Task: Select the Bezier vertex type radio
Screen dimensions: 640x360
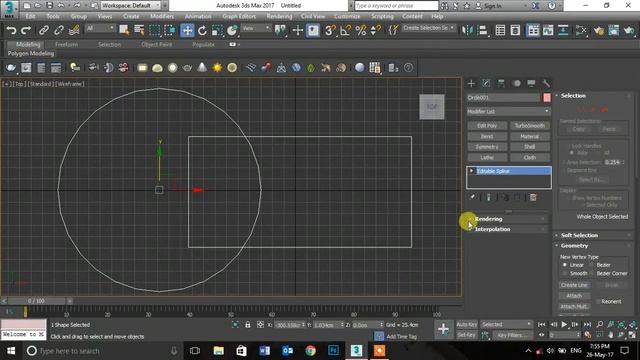Action: tap(591, 265)
